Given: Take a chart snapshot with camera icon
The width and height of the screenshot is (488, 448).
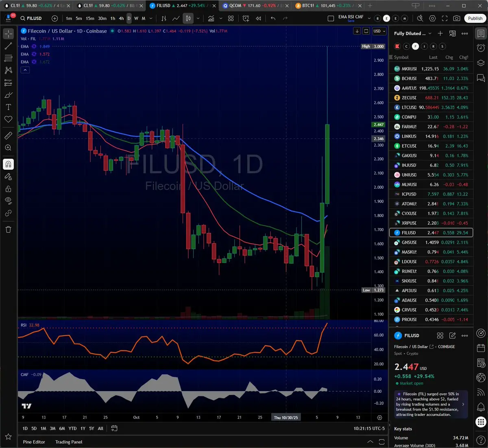Looking at the screenshot, I should [x=457, y=18].
